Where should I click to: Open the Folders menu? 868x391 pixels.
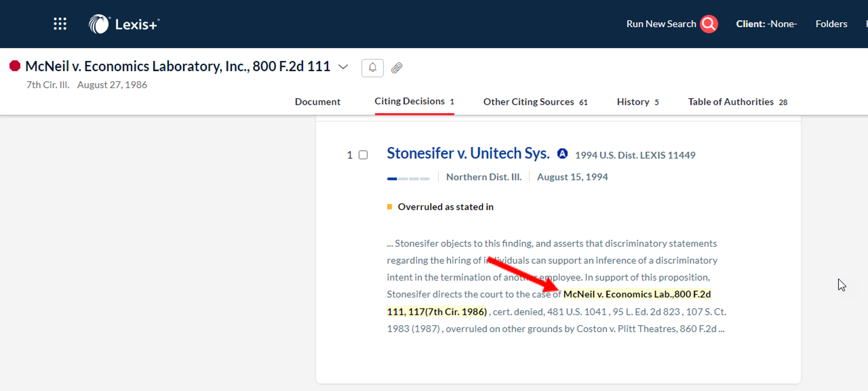pyautogui.click(x=831, y=24)
